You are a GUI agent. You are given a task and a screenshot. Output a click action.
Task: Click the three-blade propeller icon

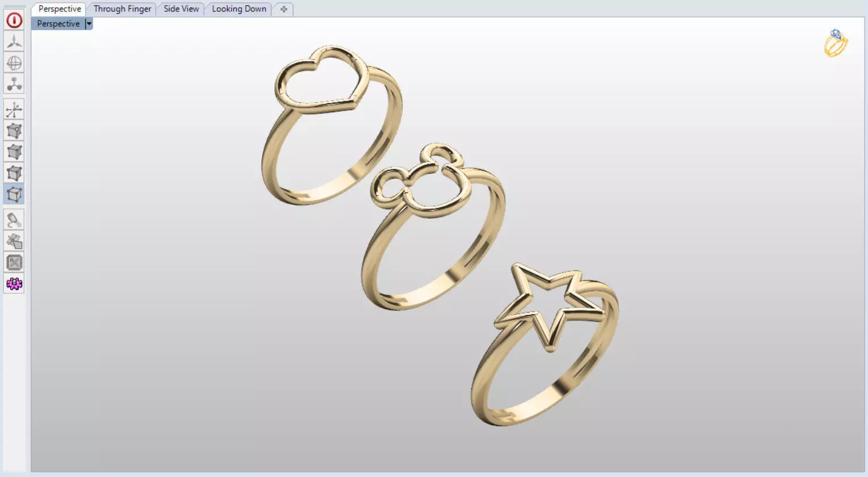tap(14, 42)
